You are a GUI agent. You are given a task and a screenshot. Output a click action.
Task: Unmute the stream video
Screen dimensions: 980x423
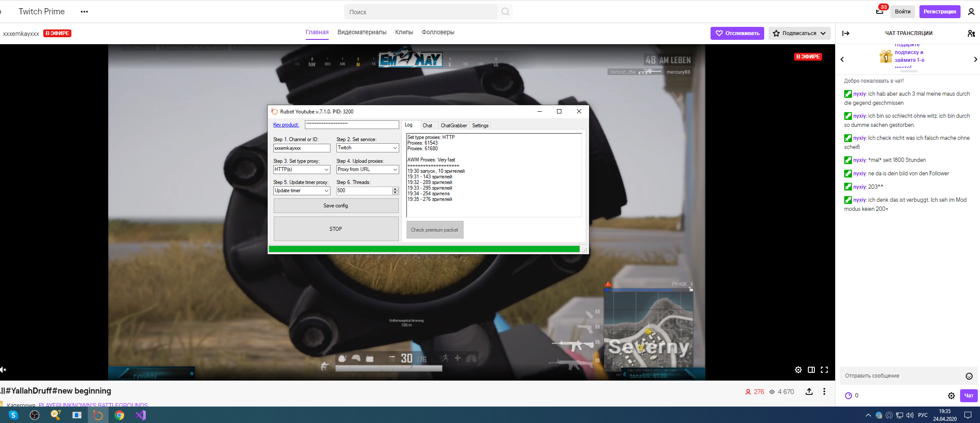pyautogui.click(x=3, y=369)
